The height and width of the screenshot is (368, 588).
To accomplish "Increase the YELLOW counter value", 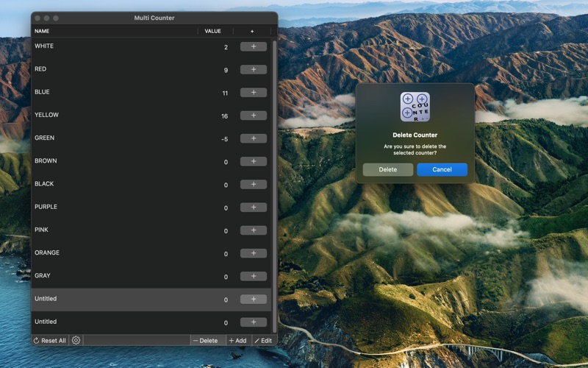I will pyautogui.click(x=253, y=116).
